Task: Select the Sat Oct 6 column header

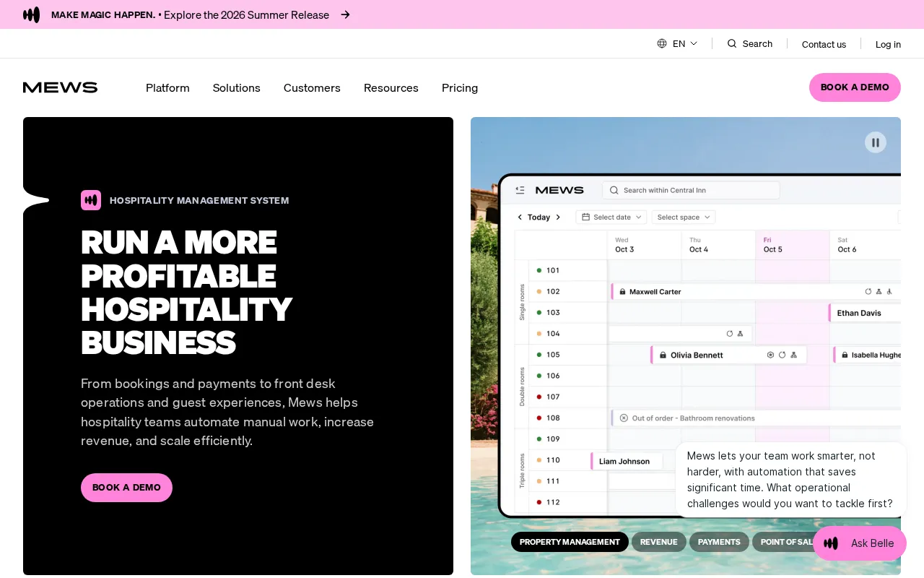Action: (x=866, y=245)
